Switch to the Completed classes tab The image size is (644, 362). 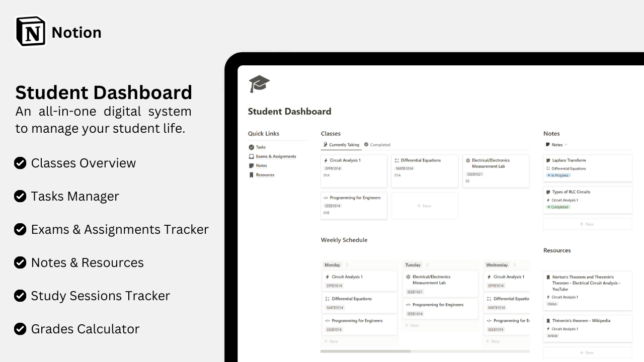pyautogui.click(x=377, y=144)
